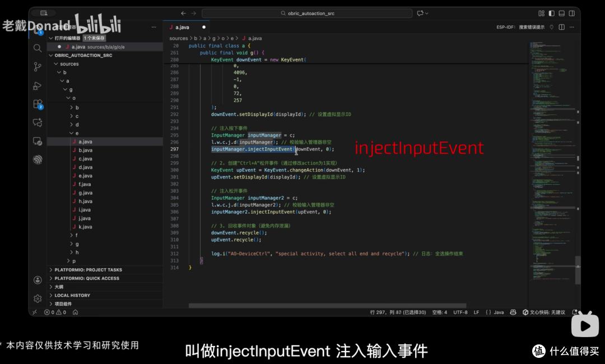Open the Run and Debug view
Image resolution: width=605 pixels, height=364 pixels.
[x=38, y=86]
